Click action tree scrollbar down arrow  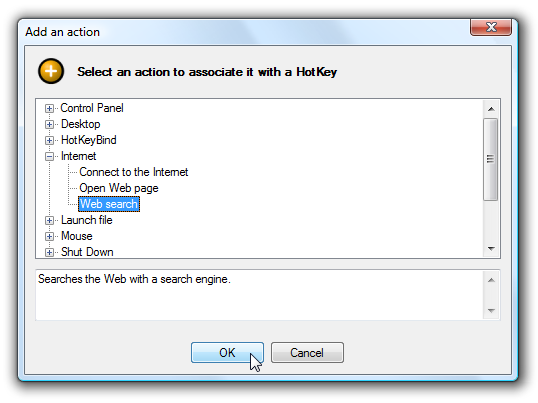[x=491, y=248]
